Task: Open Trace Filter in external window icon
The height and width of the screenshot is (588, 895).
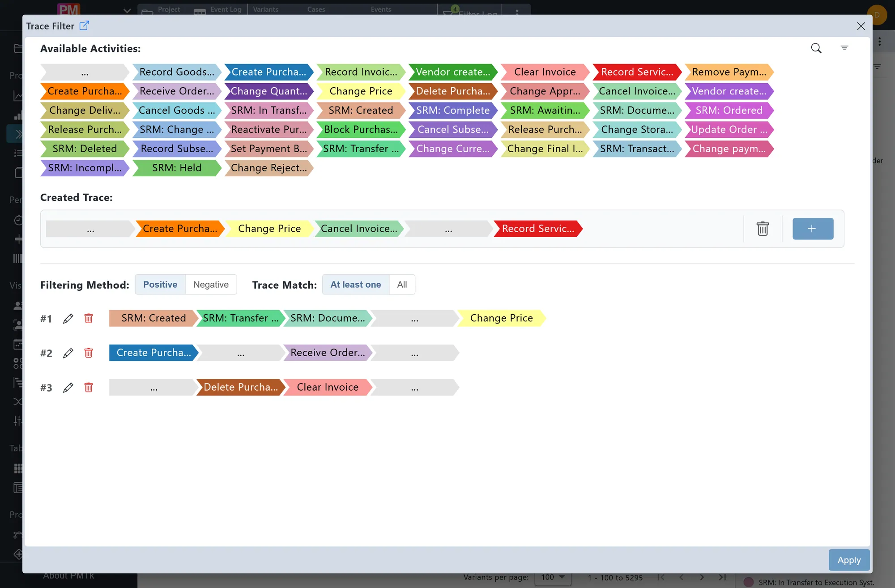Action: click(x=84, y=26)
